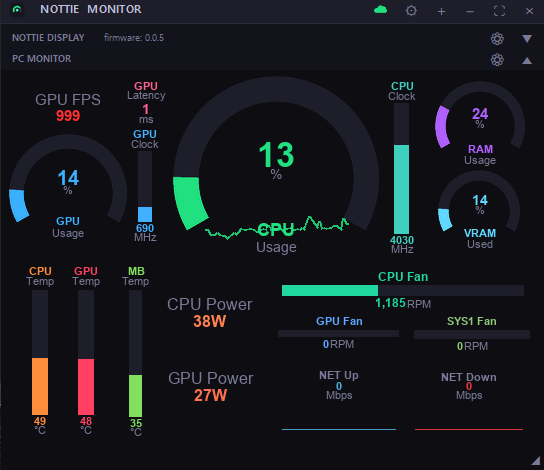Click the GPU Clock vertical bar

pos(145,187)
